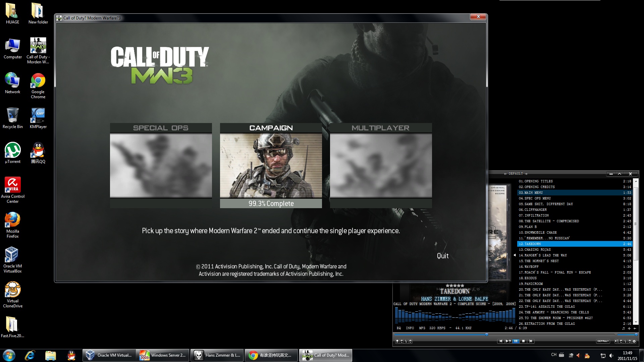The height and width of the screenshot is (362, 644).
Task: Select track 18. EXODUS
Action: click(575, 278)
